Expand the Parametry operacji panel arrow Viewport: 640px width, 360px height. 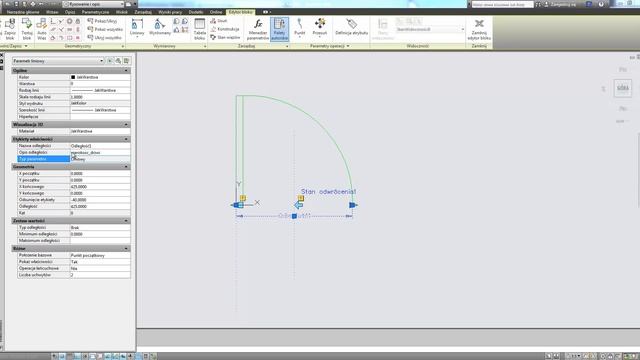[348, 46]
